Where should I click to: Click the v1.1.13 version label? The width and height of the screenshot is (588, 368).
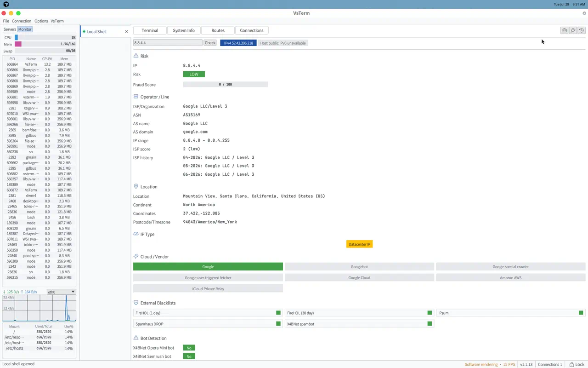(526, 364)
